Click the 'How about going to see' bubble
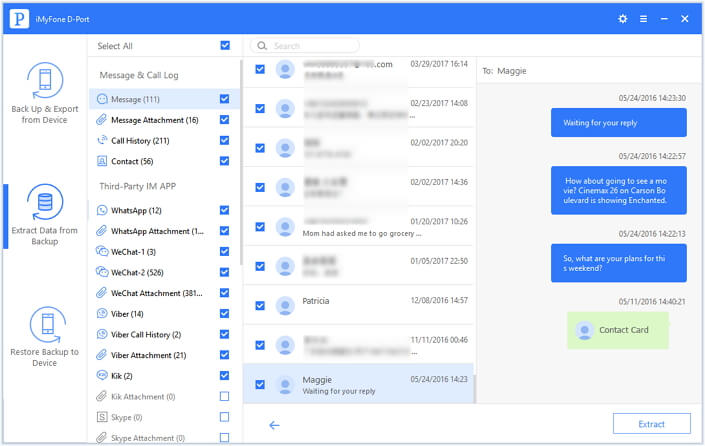Screen dimensions: 705x446 619,191
